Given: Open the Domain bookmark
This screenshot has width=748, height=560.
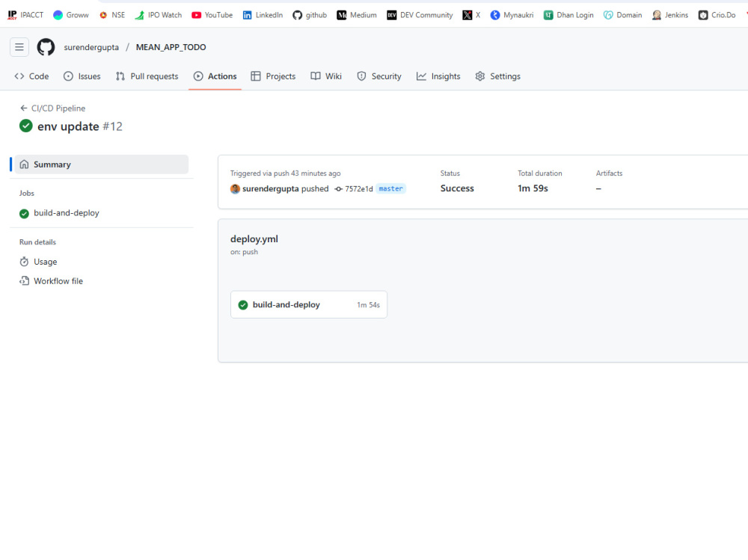Looking at the screenshot, I should [x=622, y=15].
